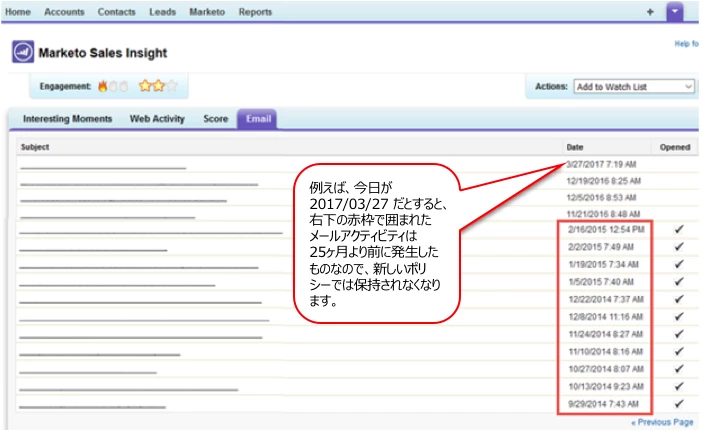Screen dimensions: 702x436
Task: Click the Date column header
Action: (575, 147)
